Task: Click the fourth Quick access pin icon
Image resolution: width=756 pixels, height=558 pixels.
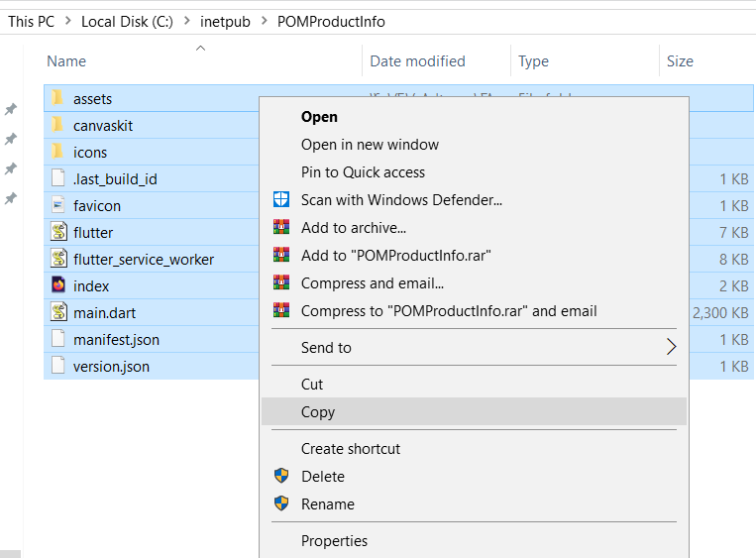Action: pyautogui.click(x=11, y=198)
